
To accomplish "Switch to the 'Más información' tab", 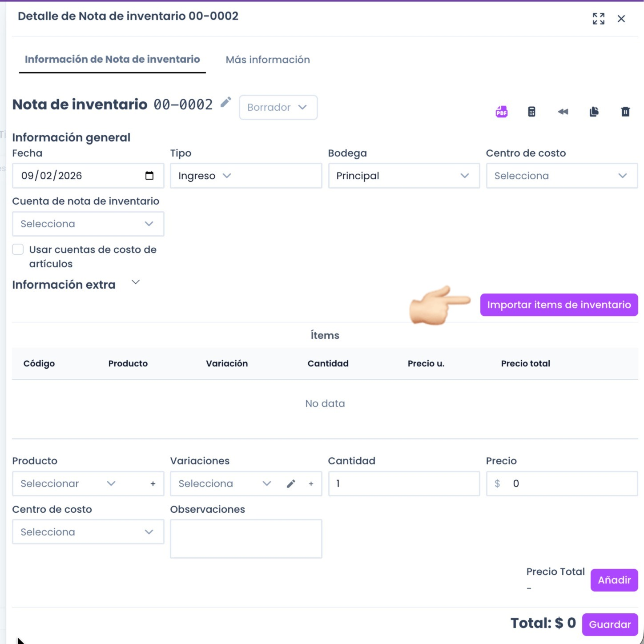I will [268, 60].
